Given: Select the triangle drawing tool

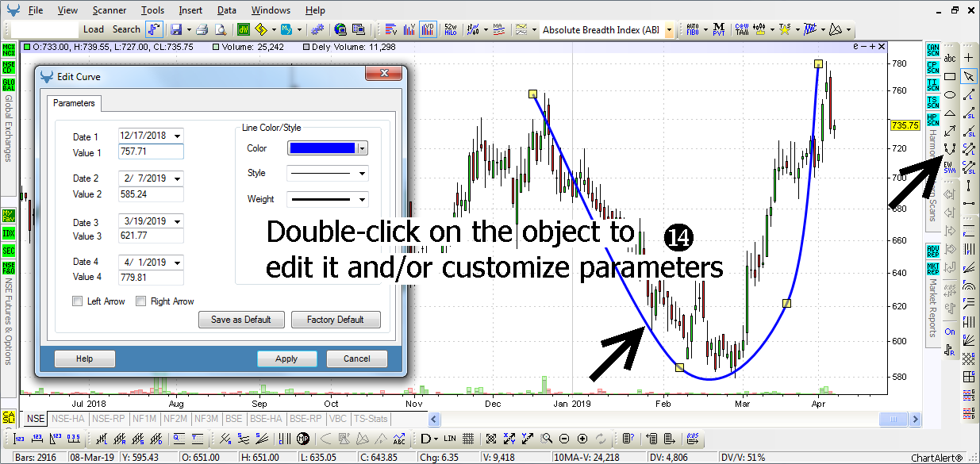Looking at the screenshot, I should [x=949, y=113].
